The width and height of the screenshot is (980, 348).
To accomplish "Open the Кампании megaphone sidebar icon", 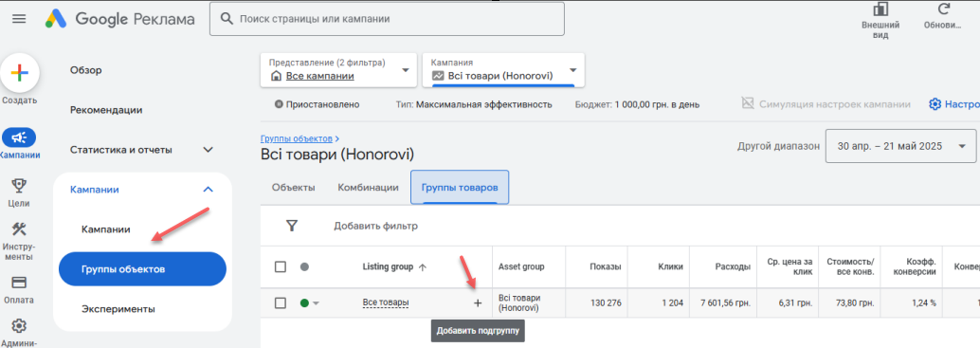I will [19, 137].
